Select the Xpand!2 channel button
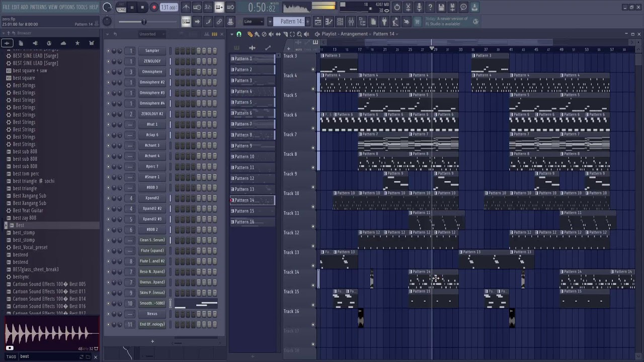Image resolution: width=644 pixels, height=362 pixels. 152,198
